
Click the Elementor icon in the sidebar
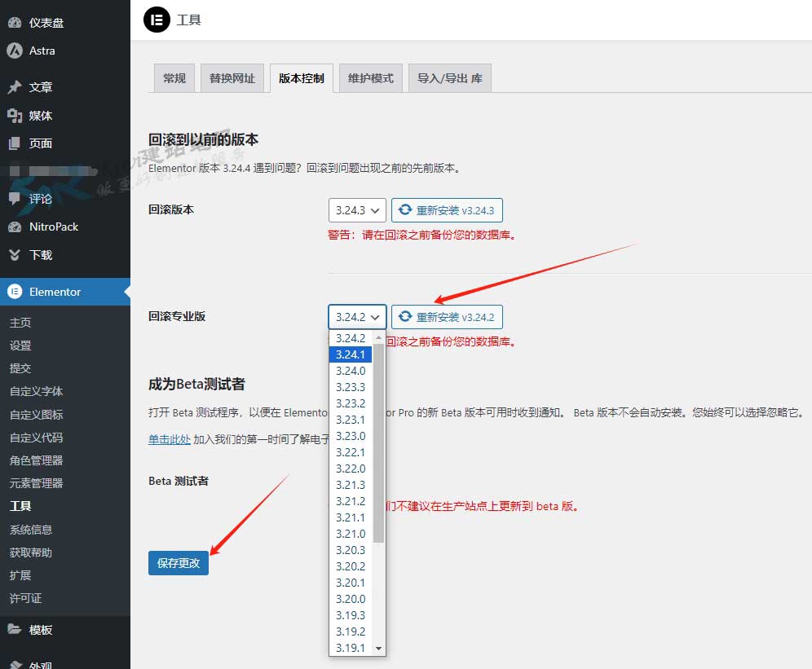pos(15,292)
